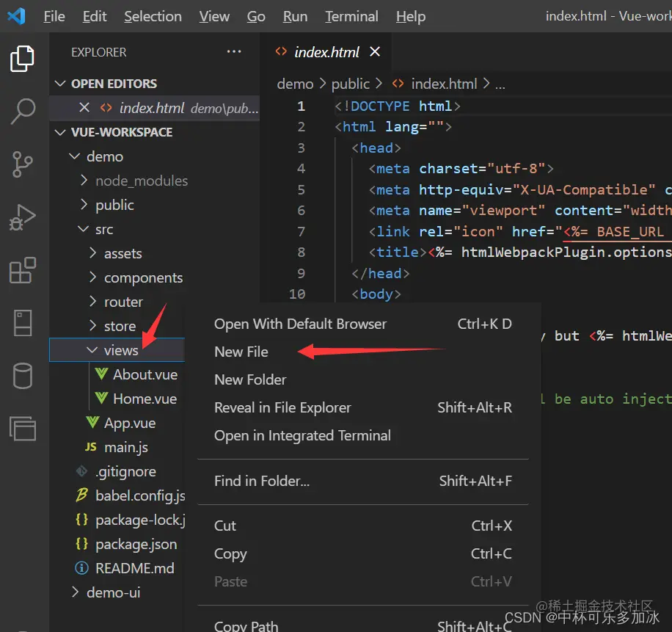Open the Edit menu
The image size is (672, 632).
[95, 16]
